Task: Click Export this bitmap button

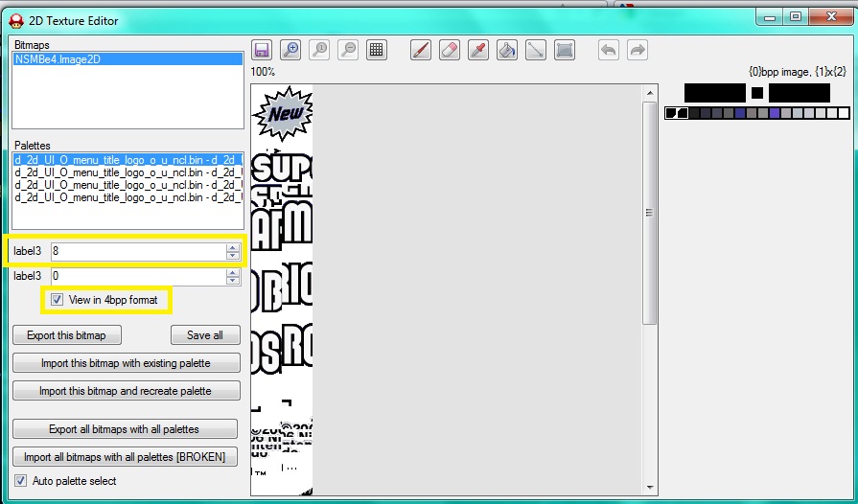Action: click(67, 335)
